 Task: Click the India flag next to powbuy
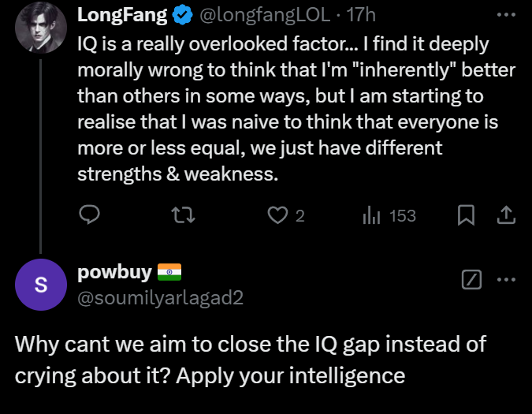(169, 272)
